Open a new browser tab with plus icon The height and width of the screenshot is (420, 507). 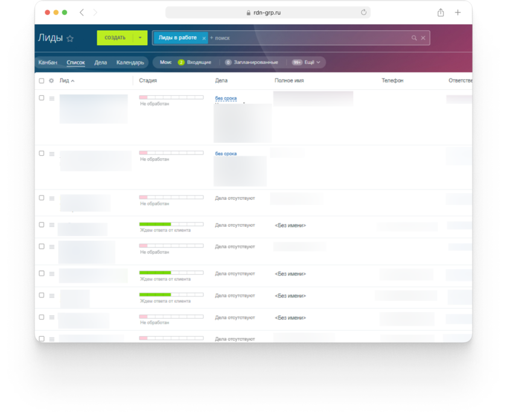coord(458,13)
